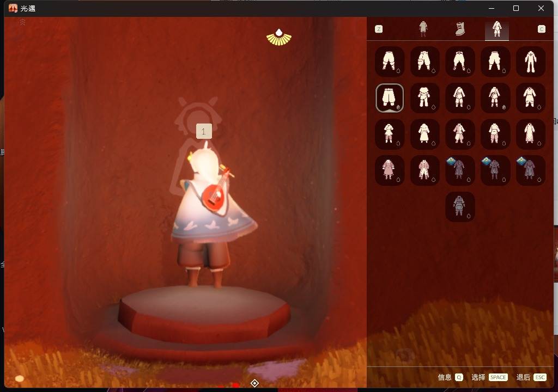Click the 光遇 app icon in title bar

[13, 8]
